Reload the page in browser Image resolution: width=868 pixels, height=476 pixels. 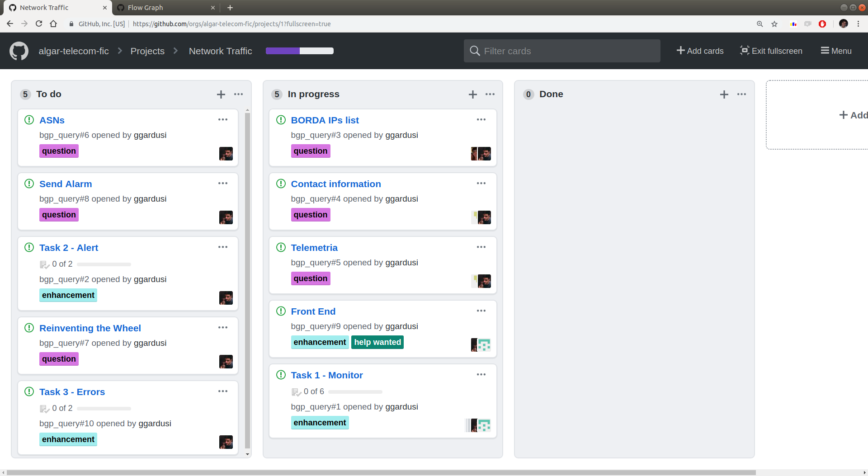(39, 24)
